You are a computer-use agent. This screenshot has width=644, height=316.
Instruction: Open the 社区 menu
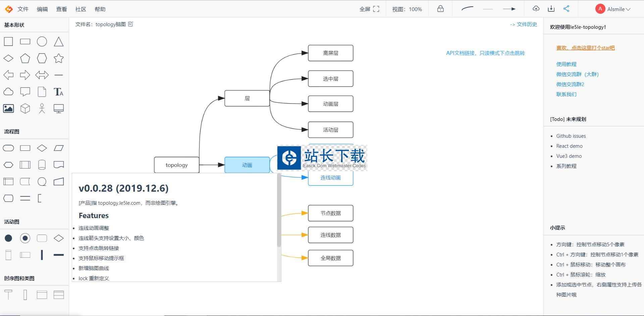point(80,9)
